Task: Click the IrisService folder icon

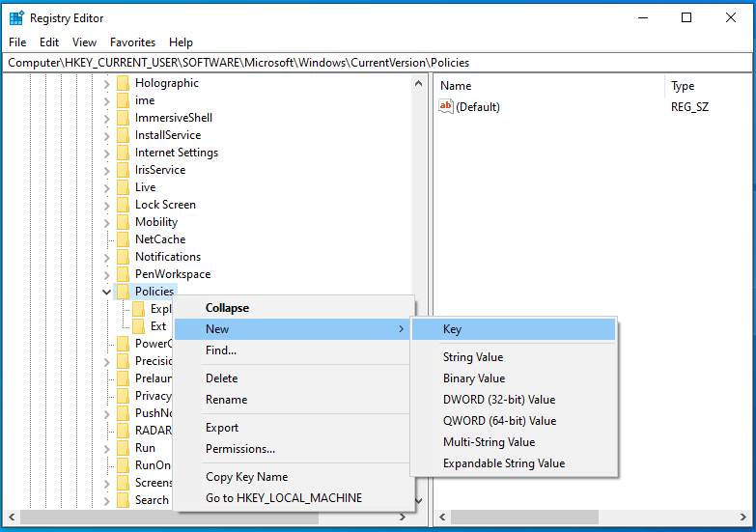Action: (123, 170)
